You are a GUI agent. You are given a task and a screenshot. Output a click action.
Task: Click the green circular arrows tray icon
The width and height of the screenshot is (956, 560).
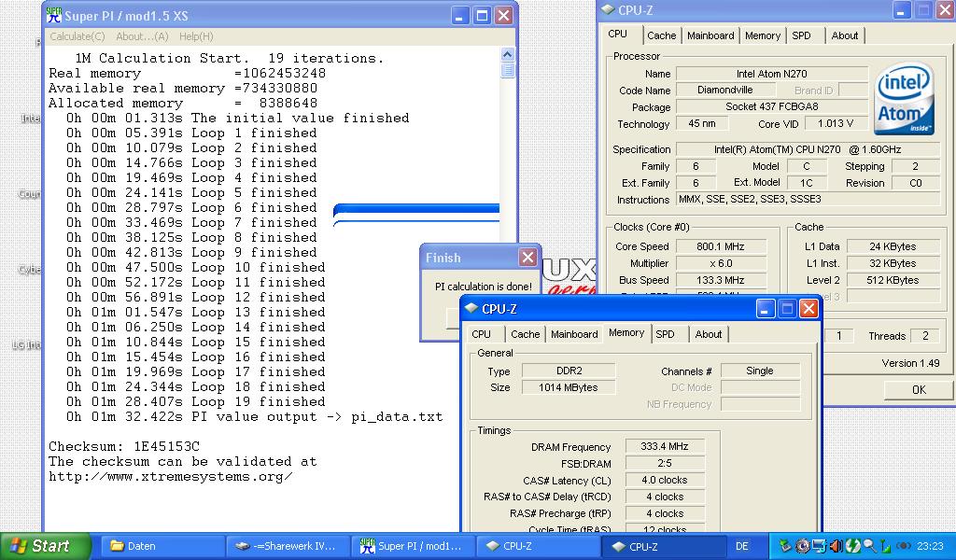point(851,546)
